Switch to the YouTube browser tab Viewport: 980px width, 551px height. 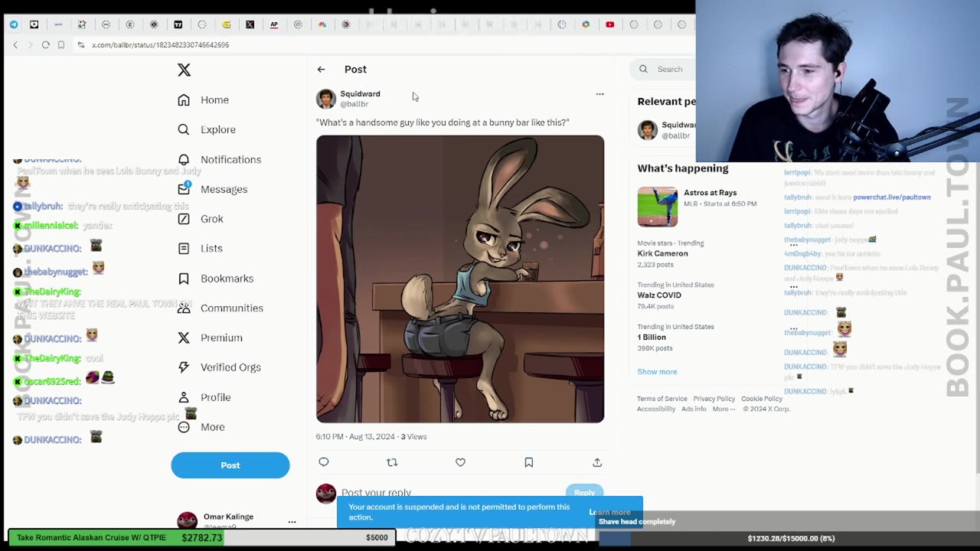610,24
